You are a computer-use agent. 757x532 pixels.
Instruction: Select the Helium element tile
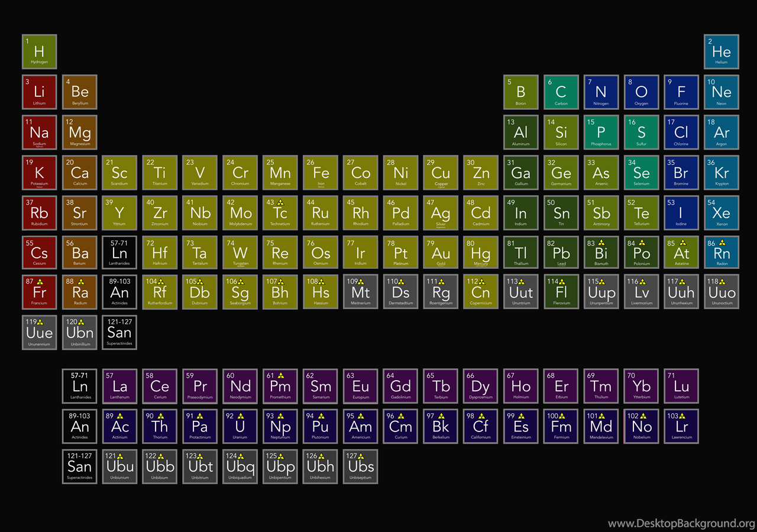pyautogui.click(x=721, y=52)
